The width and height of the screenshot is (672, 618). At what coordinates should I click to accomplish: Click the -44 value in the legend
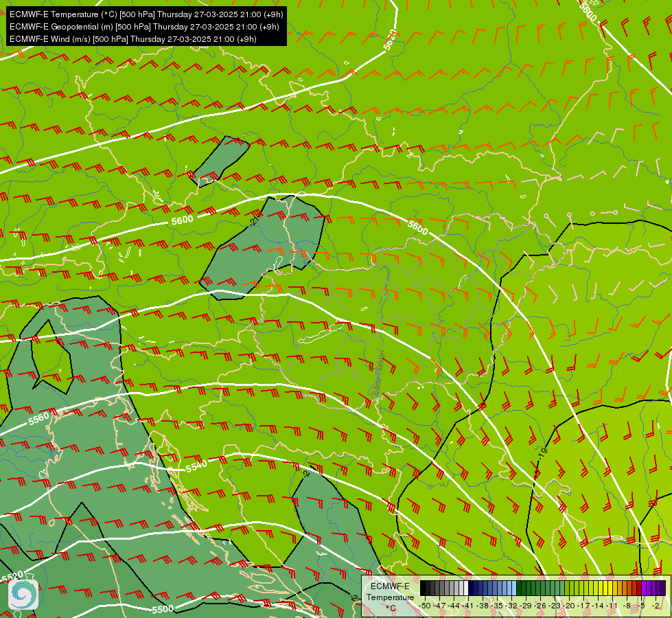454,606
